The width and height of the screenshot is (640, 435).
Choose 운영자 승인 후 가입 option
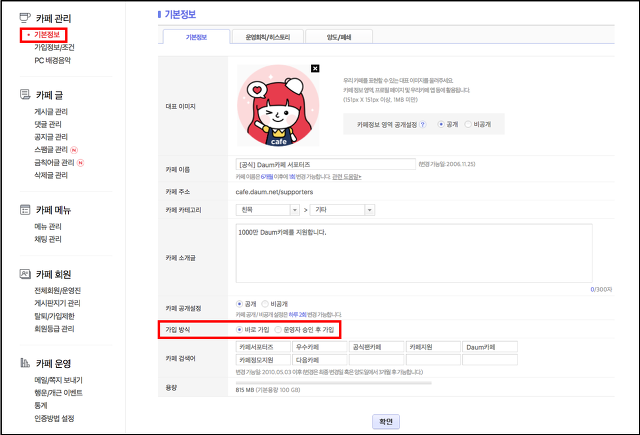(x=278, y=329)
